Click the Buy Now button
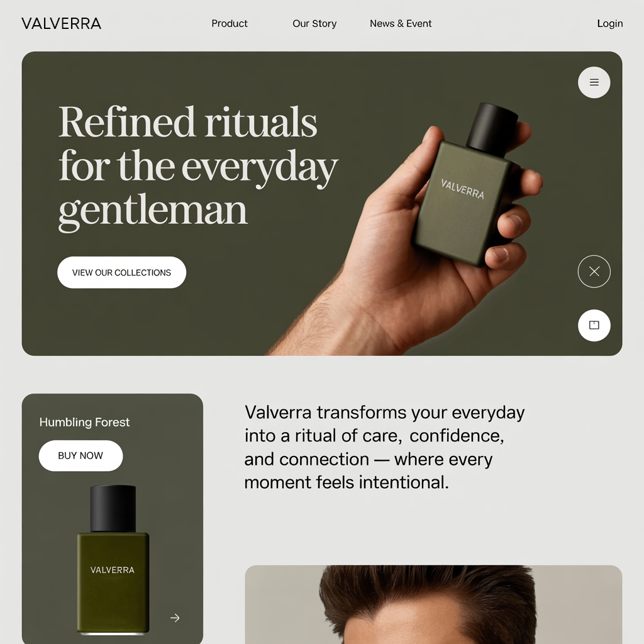 tap(80, 456)
